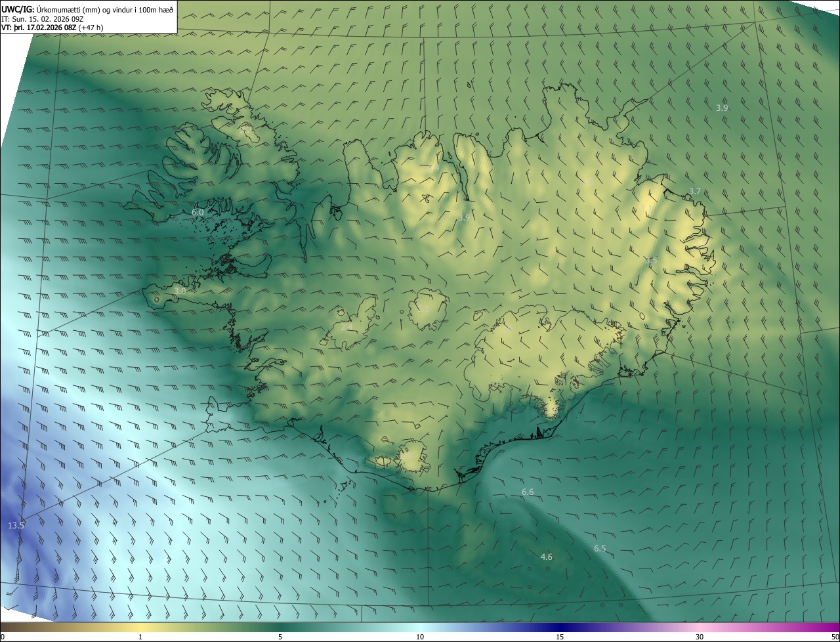This screenshot has width=840, height=642.
Task: Click the 3.0 value on Snæfellsnes peninsula
Action: point(180,291)
